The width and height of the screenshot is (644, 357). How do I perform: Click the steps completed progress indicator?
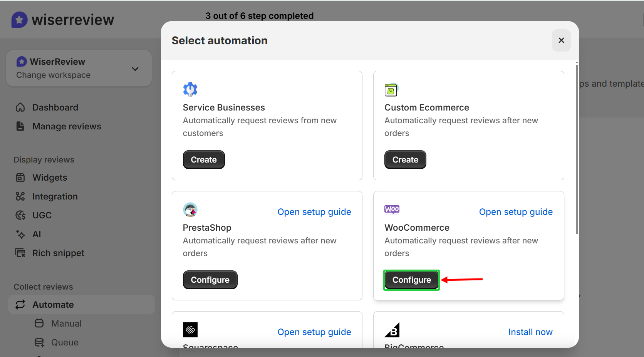259,16
